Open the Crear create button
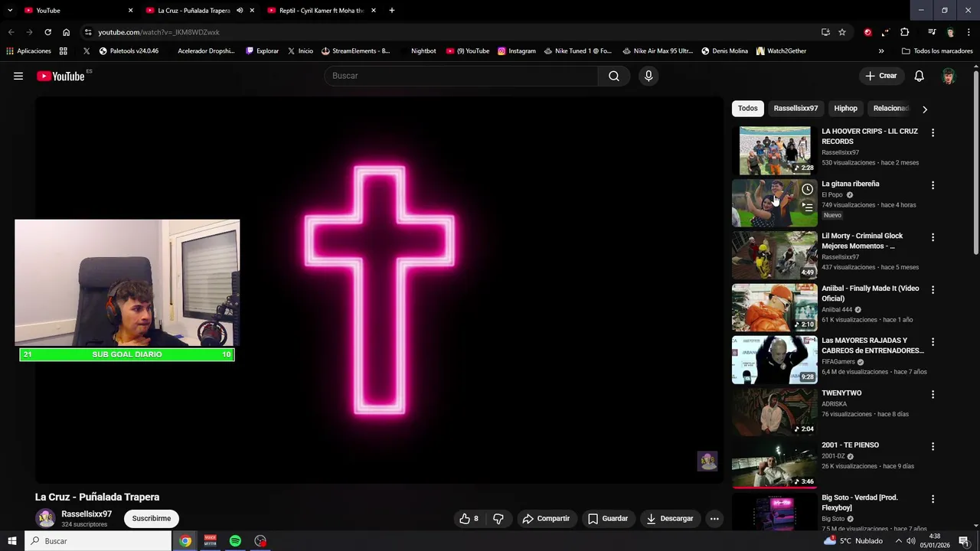The width and height of the screenshot is (980, 551). pyautogui.click(x=881, y=76)
